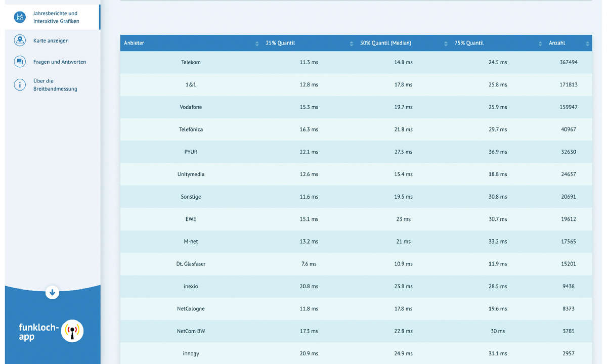
Task: Select the innogy provider cell
Action: [x=191, y=353]
